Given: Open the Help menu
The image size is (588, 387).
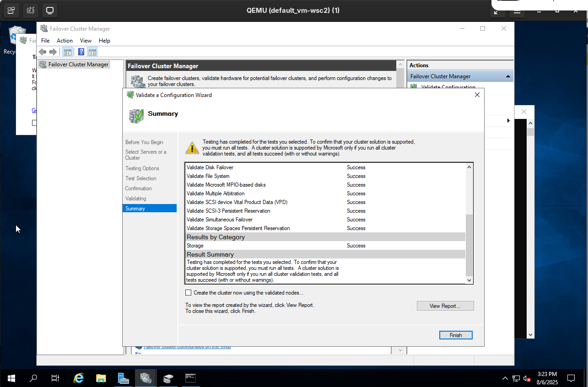Looking at the screenshot, I should (104, 41).
